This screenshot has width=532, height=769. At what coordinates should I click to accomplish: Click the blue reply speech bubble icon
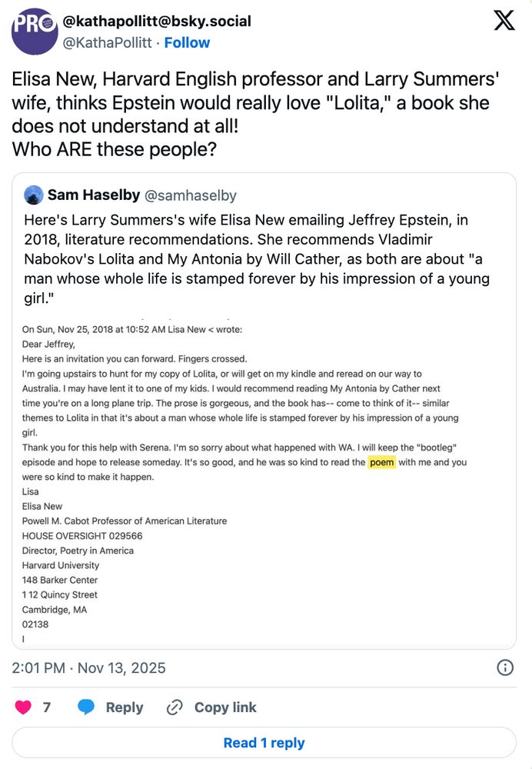tap(87, 707)
